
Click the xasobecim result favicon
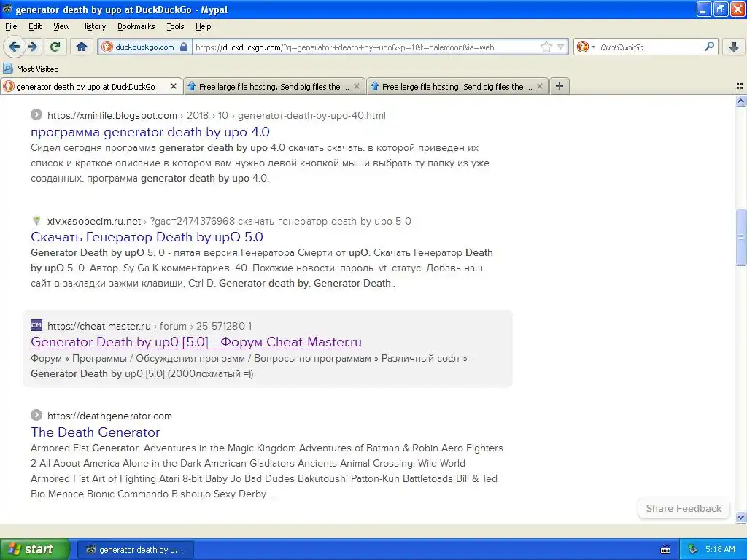click(x=36, y=220)
